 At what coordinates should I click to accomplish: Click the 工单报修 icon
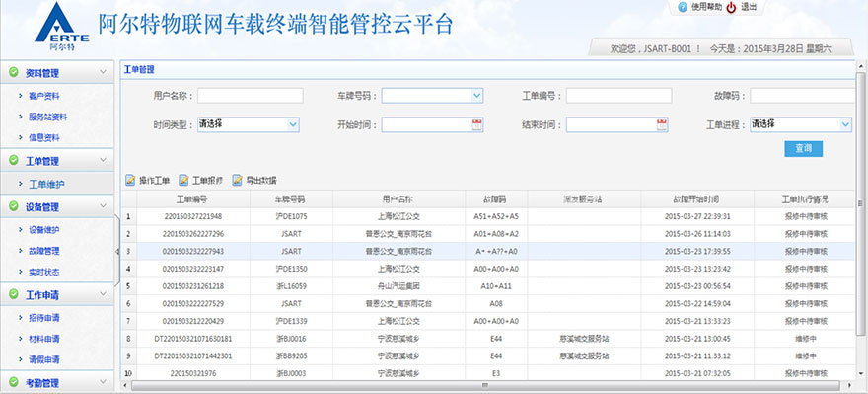pos(183,180)
